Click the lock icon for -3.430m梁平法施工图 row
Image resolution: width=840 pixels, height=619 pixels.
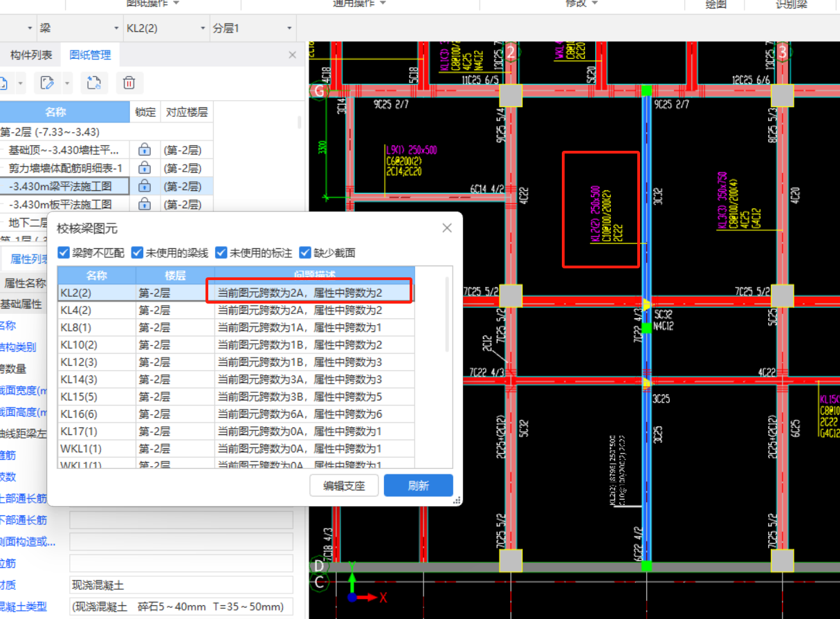coord(145,186)
